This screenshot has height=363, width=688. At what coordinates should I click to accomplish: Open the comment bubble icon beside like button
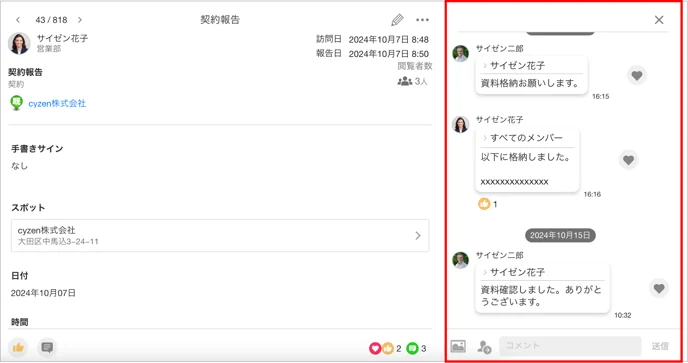pos(47,348)
